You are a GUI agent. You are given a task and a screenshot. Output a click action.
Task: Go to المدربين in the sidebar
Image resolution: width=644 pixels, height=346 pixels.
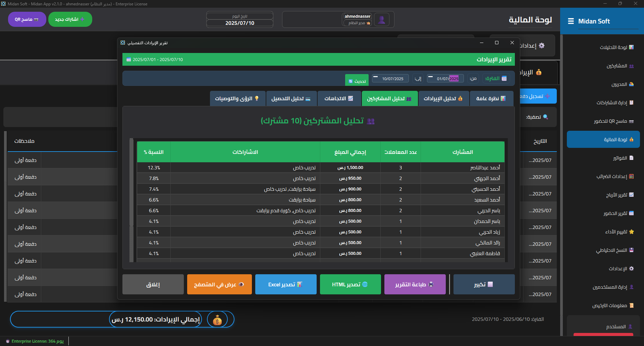coord(603,84)
